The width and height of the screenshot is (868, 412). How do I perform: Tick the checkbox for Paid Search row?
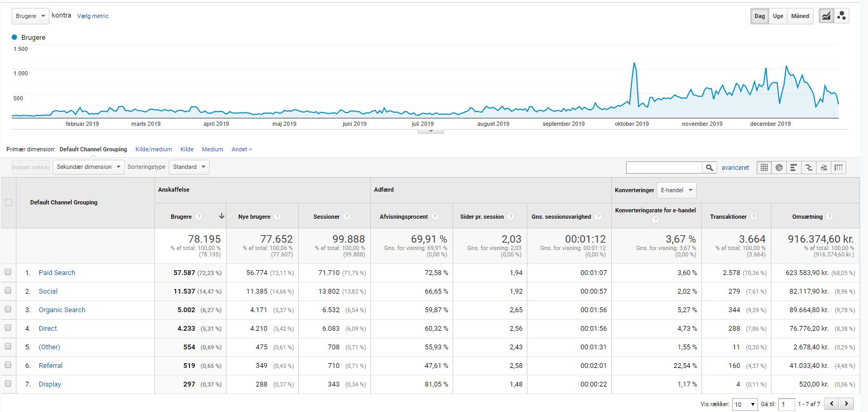8,272
